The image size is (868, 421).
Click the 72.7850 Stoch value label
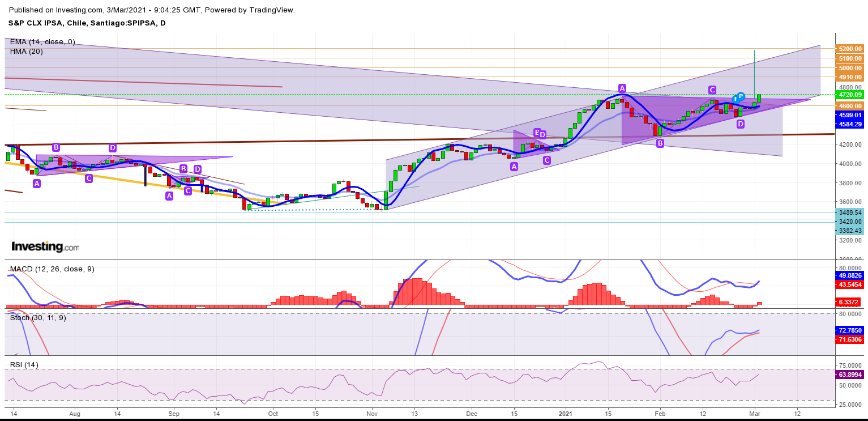tap(850, 330)
